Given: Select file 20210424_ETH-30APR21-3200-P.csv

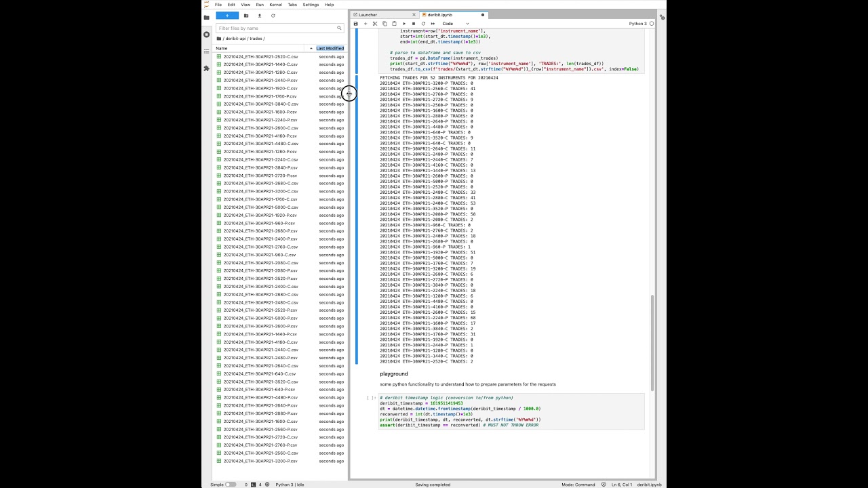Looking at the screenshot, I should 280,461.
